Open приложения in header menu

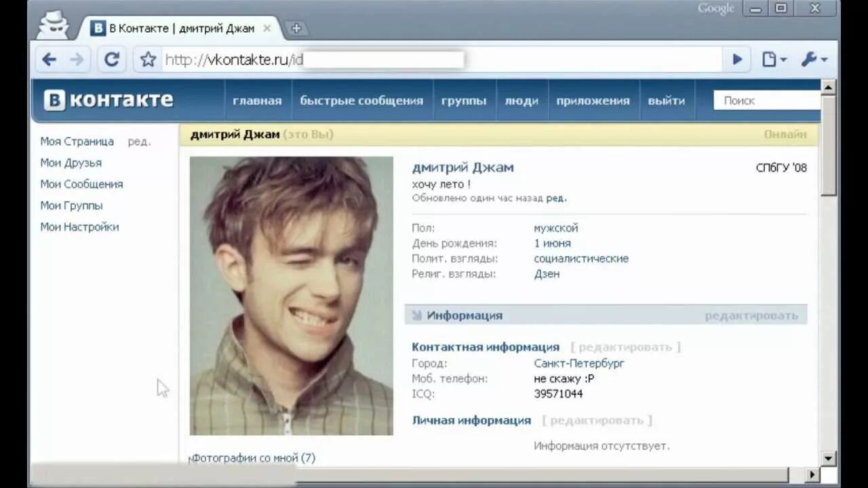593,101
